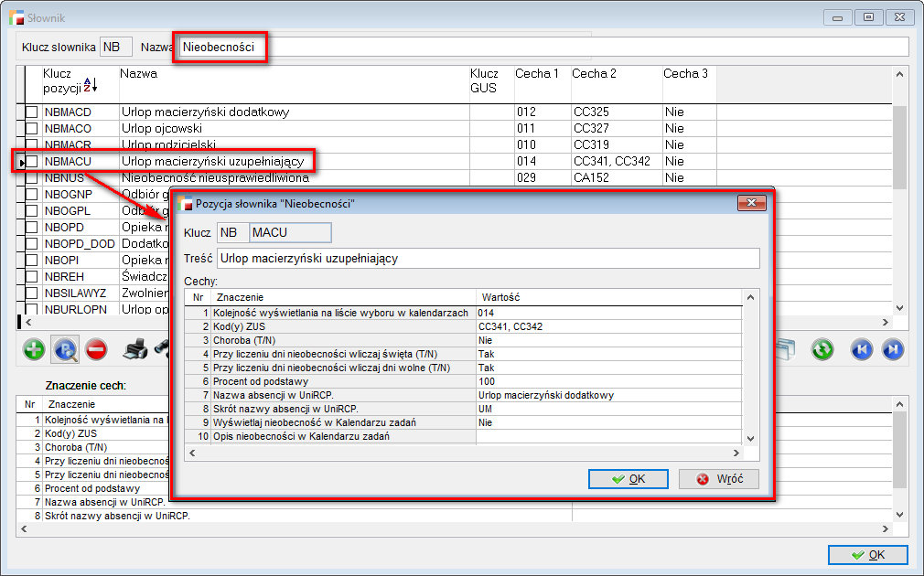Click the green add entry icon

(x=34, y=348)
